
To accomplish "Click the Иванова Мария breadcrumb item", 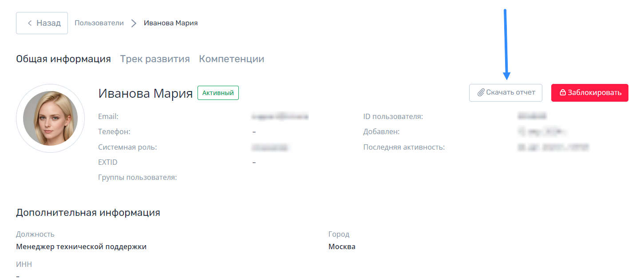I will (171, 23).
